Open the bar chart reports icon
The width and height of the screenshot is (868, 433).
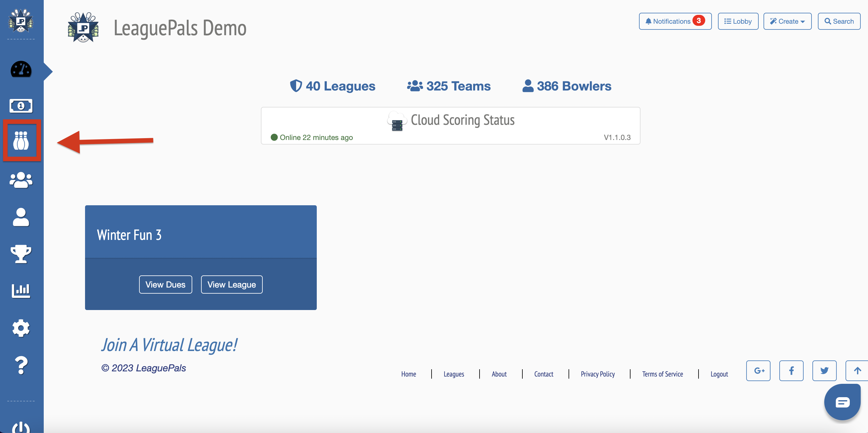pyautogui.click(x=21, y=290)
